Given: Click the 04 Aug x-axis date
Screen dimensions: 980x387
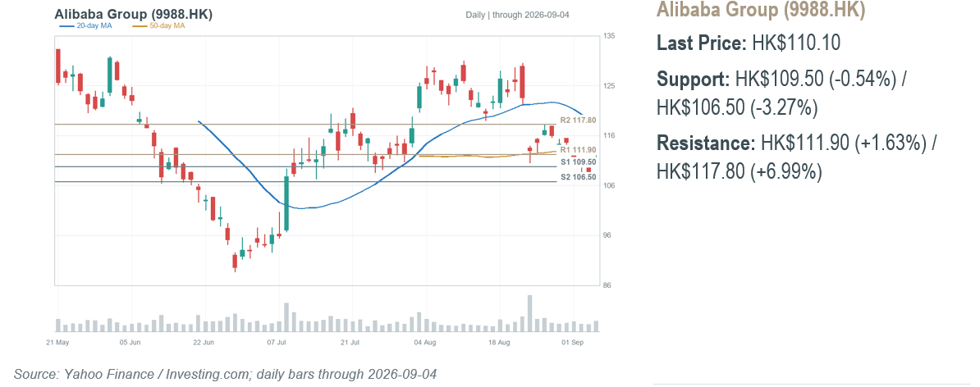Looking at the screenshot, I should 425,343.
